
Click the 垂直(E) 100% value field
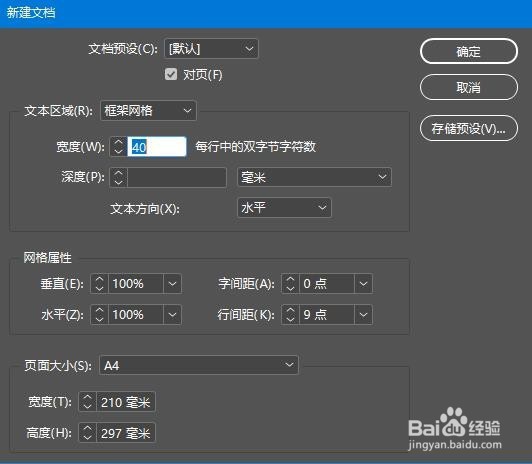136,284
